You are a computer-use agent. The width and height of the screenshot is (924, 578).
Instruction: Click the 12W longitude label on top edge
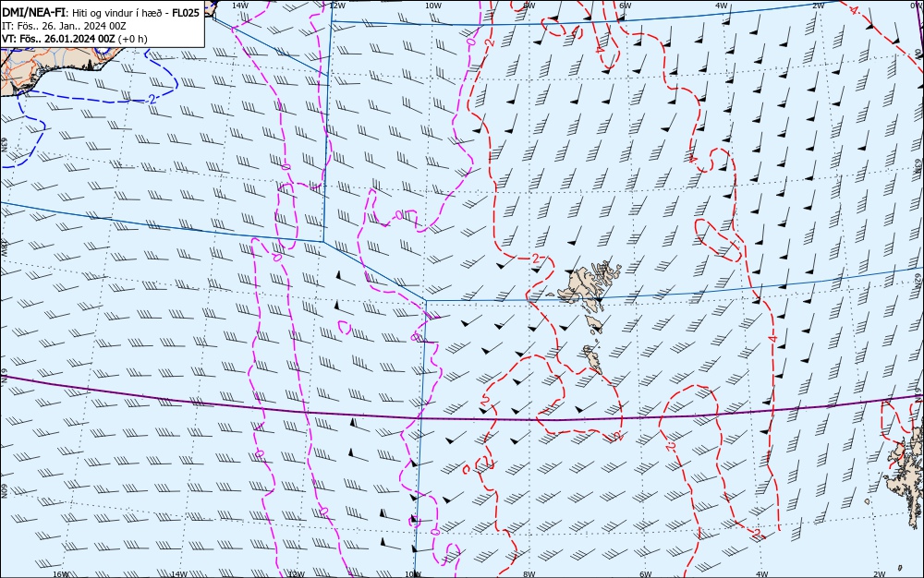pyautogui.click(x=337, y=5)
